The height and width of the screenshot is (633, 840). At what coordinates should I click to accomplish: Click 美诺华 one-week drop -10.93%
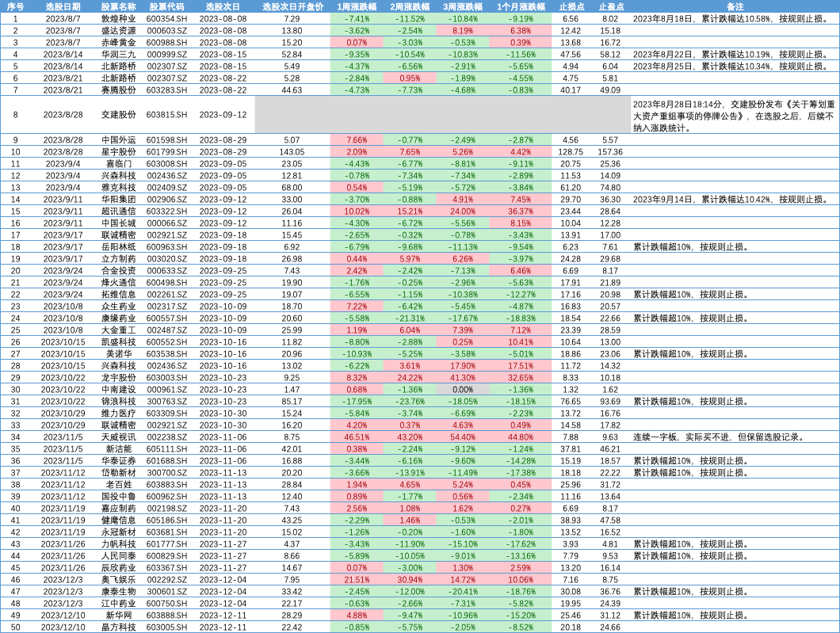click(357, 353)
